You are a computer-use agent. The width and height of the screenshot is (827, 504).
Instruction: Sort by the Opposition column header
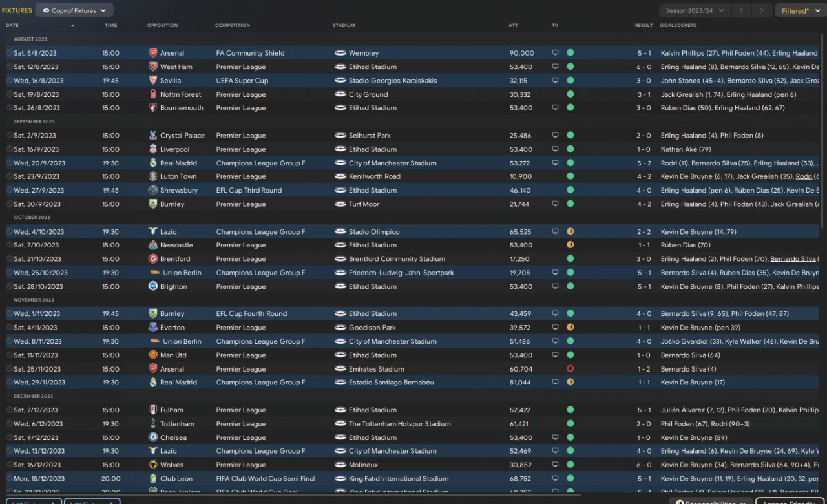pyautogui.click(x=162, y=25)
